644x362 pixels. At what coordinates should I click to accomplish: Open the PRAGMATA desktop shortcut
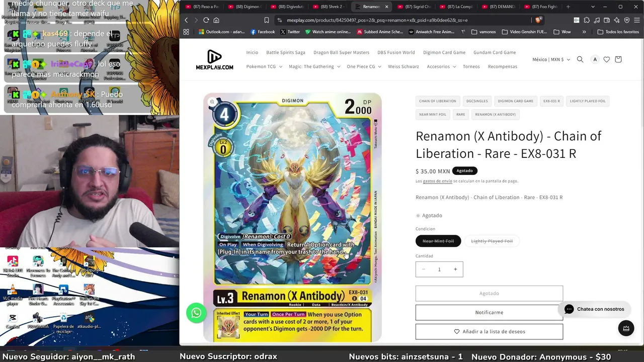click(38, 321)
